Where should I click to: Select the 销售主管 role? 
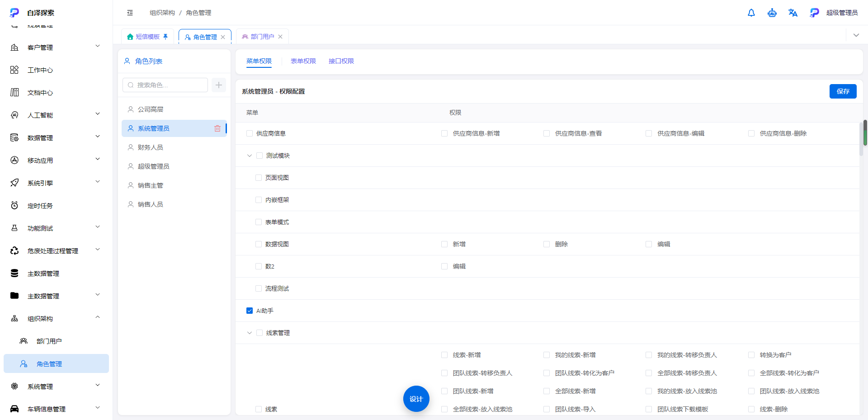click(x=174, y=185)
